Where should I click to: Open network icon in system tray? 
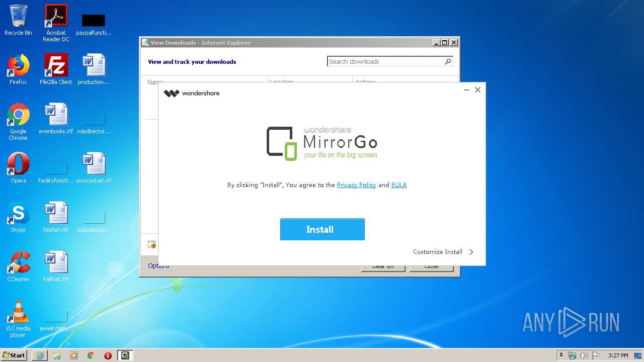click(572, 355)
